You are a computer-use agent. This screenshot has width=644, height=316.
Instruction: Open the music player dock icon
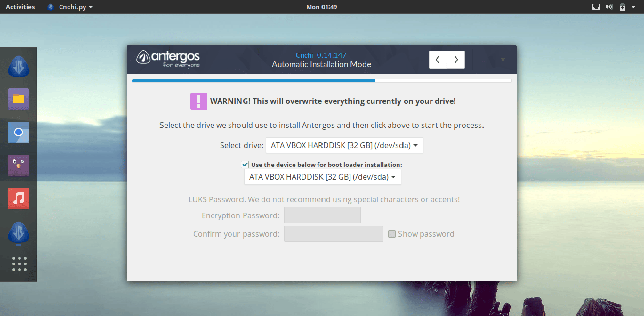19,198
